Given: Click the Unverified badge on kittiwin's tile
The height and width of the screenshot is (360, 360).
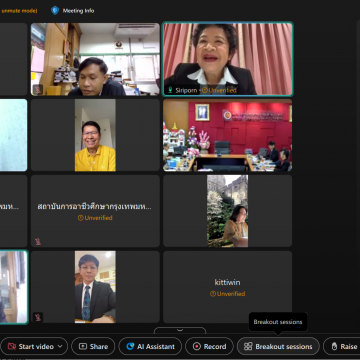Looking at the screenshot, I should [227, 294].
